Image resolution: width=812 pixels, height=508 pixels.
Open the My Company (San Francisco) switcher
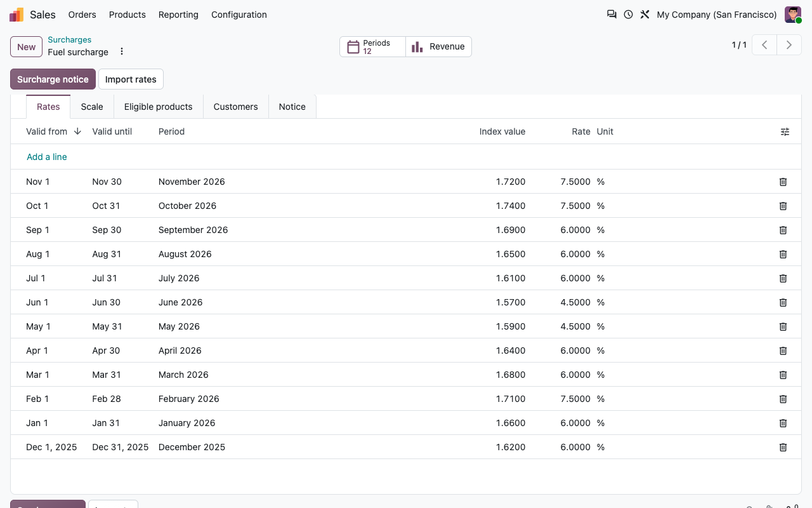pyautogui.click(x=717, y=15)
